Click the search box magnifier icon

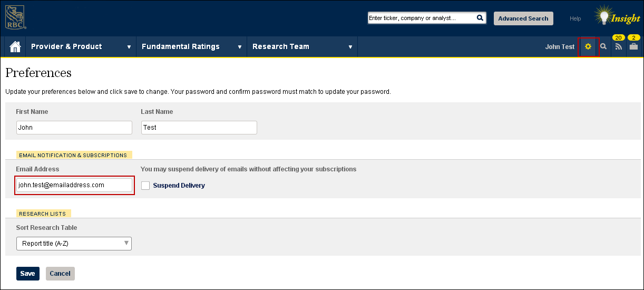[x=480, y=18]
